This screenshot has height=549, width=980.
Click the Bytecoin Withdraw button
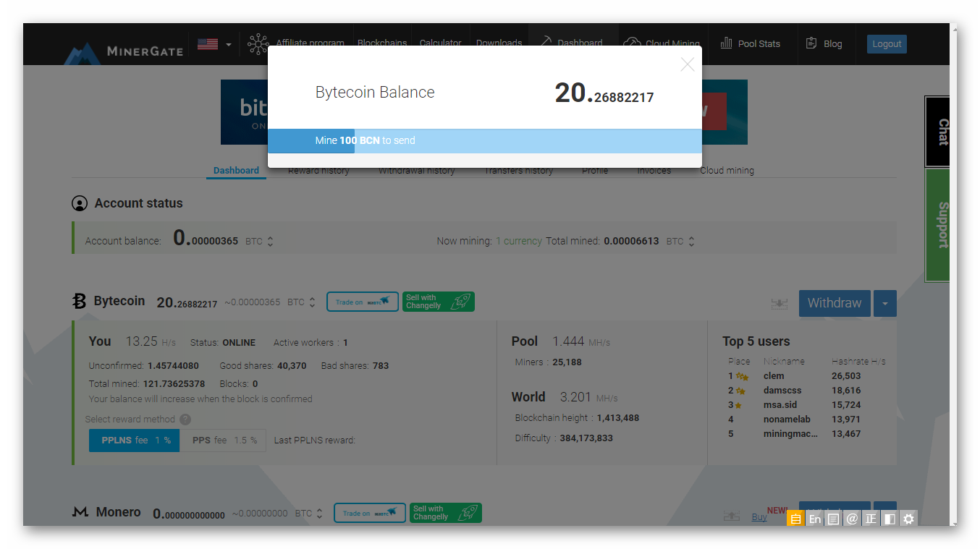click(x=835, y=303)
